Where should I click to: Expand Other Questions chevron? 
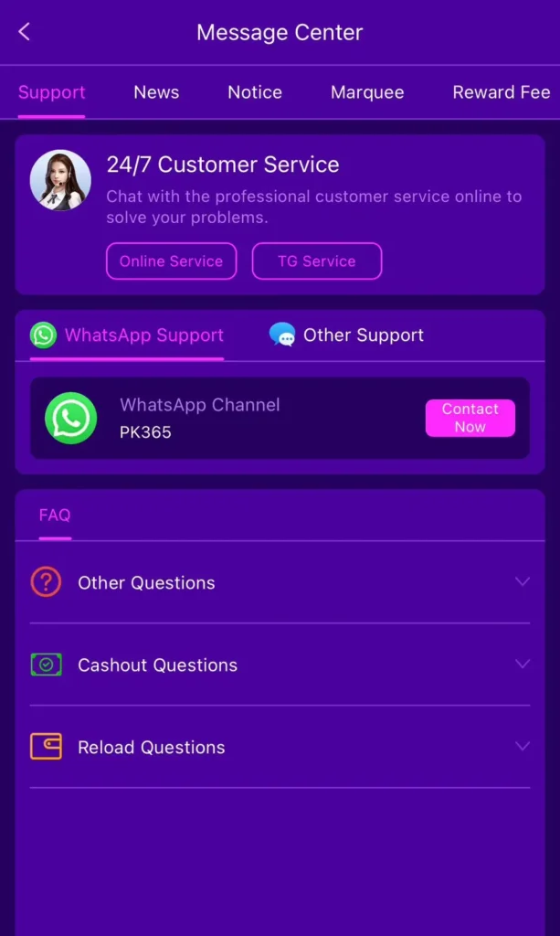[x=523, y=581]
